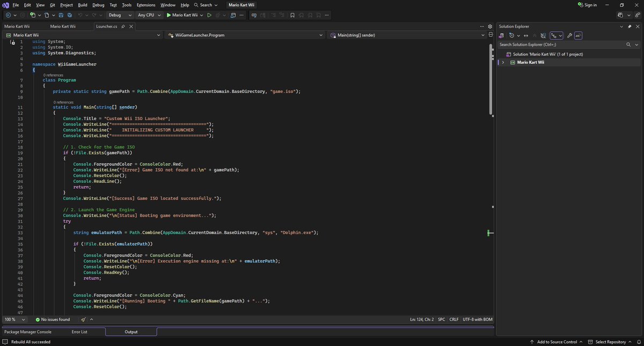
Task: Open the Build menu
Action: point(82,4)
